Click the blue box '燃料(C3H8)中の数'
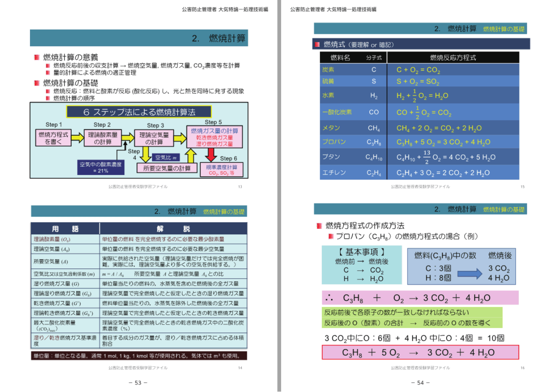The height and width of the screenshot is (392, 557). 462,266
